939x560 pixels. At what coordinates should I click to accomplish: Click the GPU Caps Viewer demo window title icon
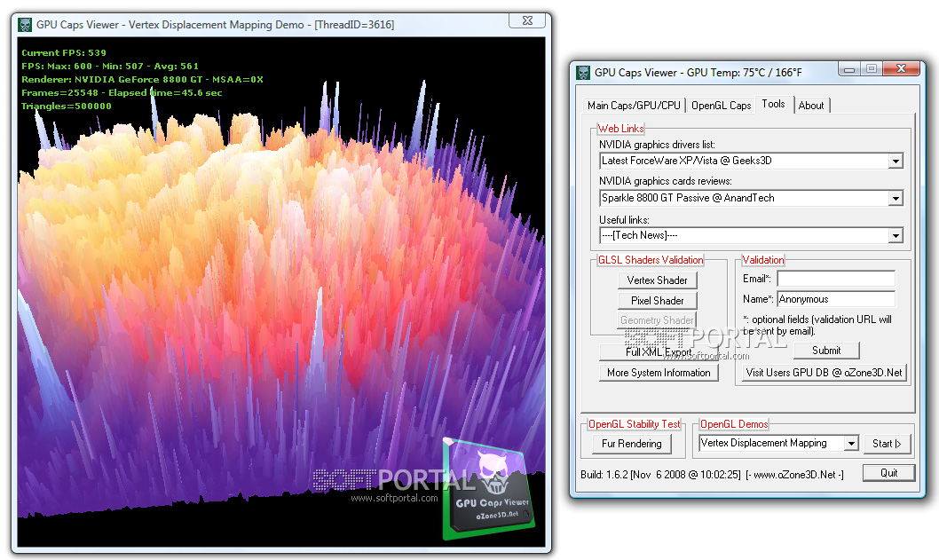[x=25, y=25]
